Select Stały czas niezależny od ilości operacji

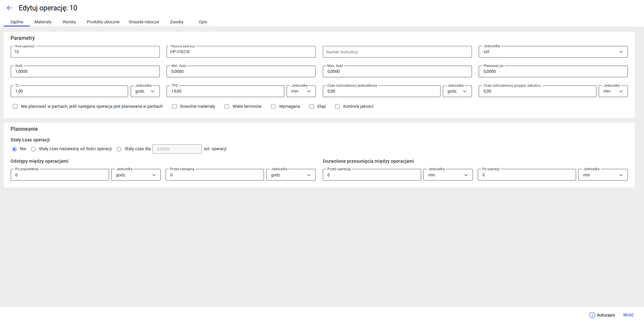[x=33, y=149]
